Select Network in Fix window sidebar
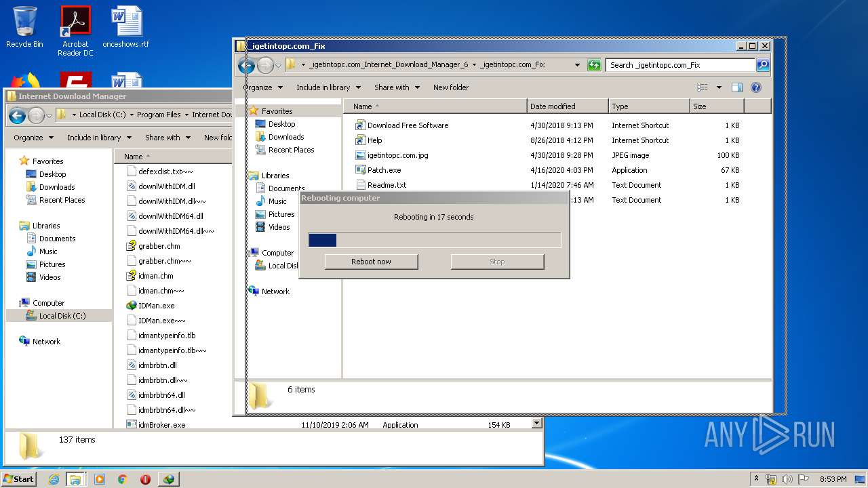 (x=269, y=291)
